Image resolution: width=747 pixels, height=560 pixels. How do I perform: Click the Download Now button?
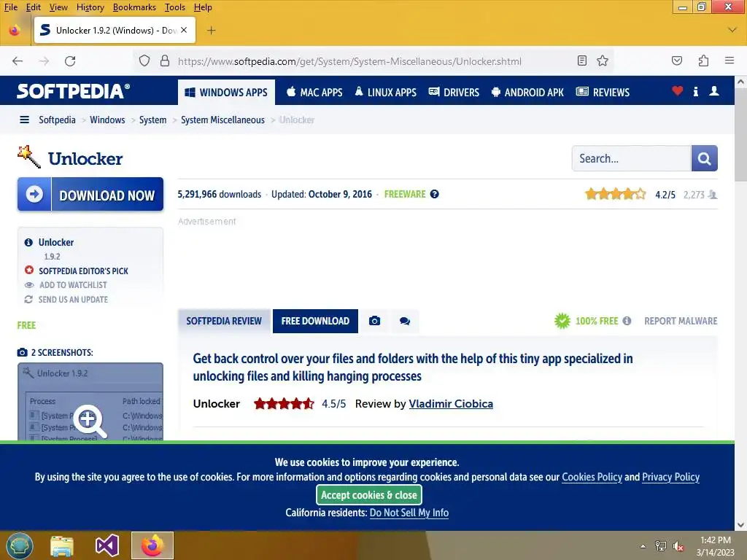(90, 194)
